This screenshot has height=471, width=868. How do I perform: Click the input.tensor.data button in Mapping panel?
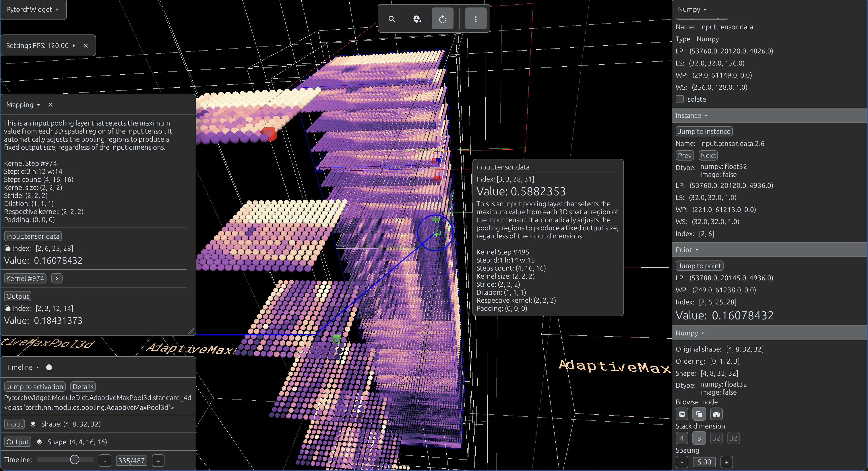click(33, 236)
